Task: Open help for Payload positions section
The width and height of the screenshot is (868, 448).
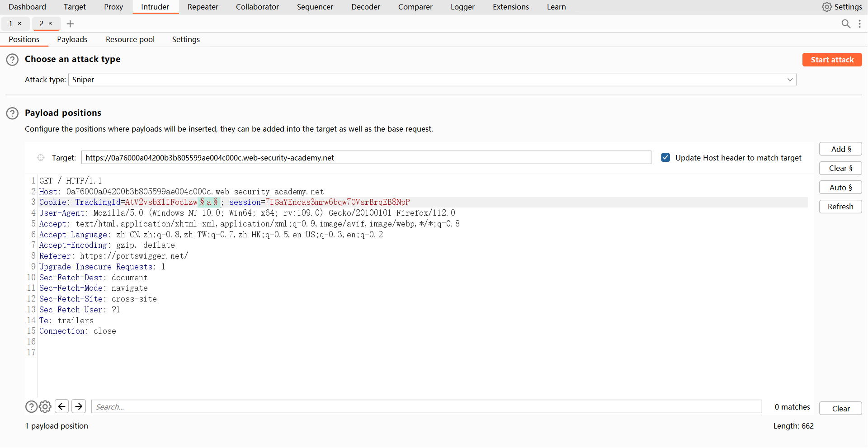Action: coord(12,113)
